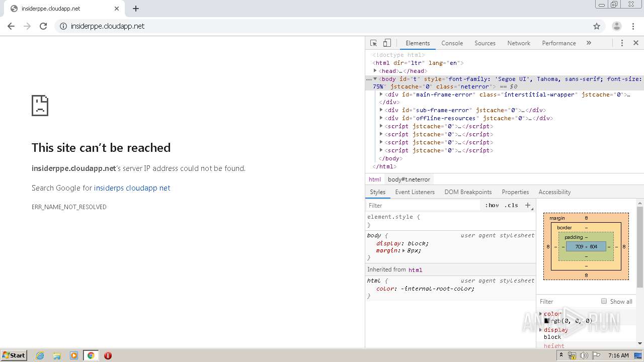Switch to Event Listeners pane
This screenshot has height=362, width=644.
tap(415, 192)
